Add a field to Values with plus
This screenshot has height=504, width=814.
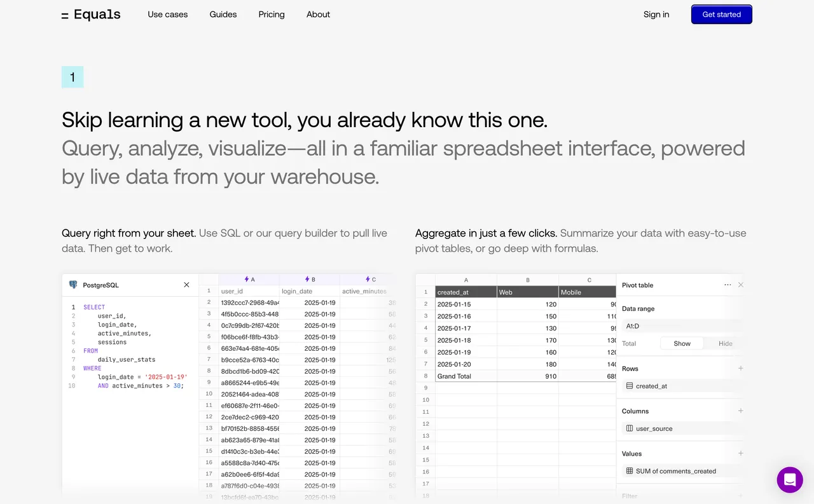click(740, 453)
